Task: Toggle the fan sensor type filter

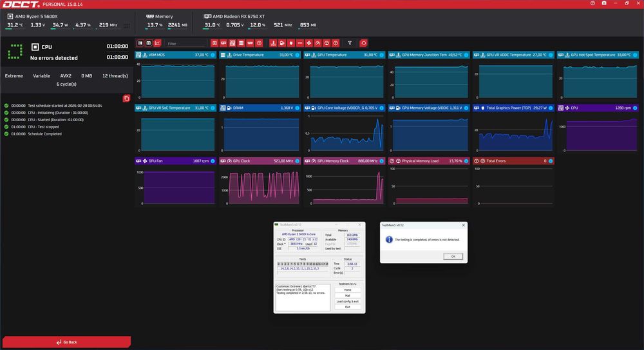Action: point(309,43)
